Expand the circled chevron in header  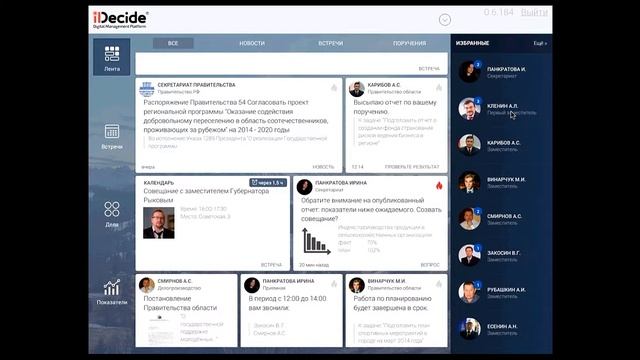(x=444, y=20)
